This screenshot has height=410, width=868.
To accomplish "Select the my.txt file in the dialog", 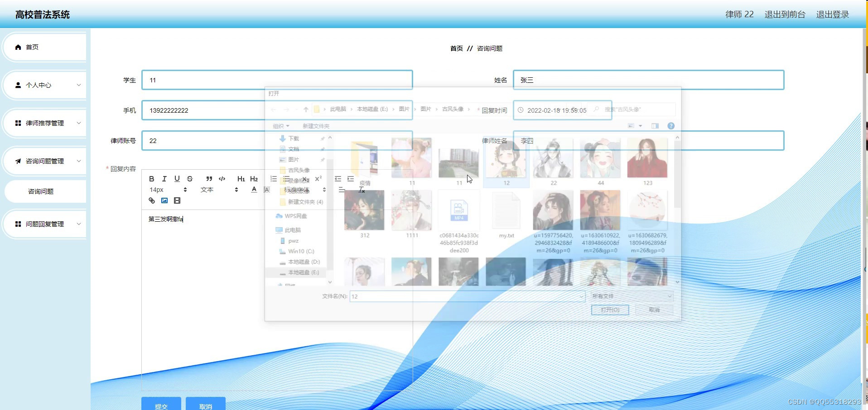I will [x=506, y=215].
